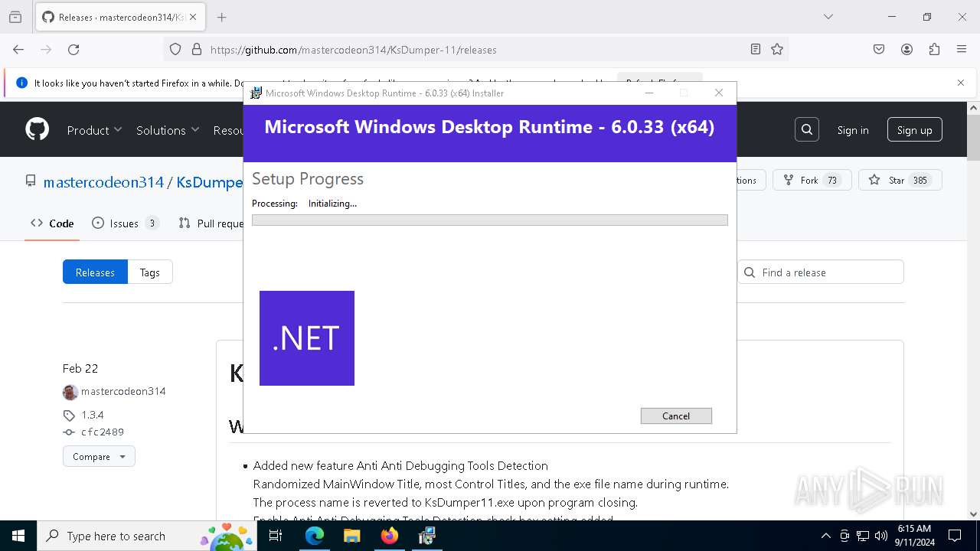Open the mastercodeon314 author link
Screen dimensions: 980x551
pyautogui.click(x=123, y=391)
